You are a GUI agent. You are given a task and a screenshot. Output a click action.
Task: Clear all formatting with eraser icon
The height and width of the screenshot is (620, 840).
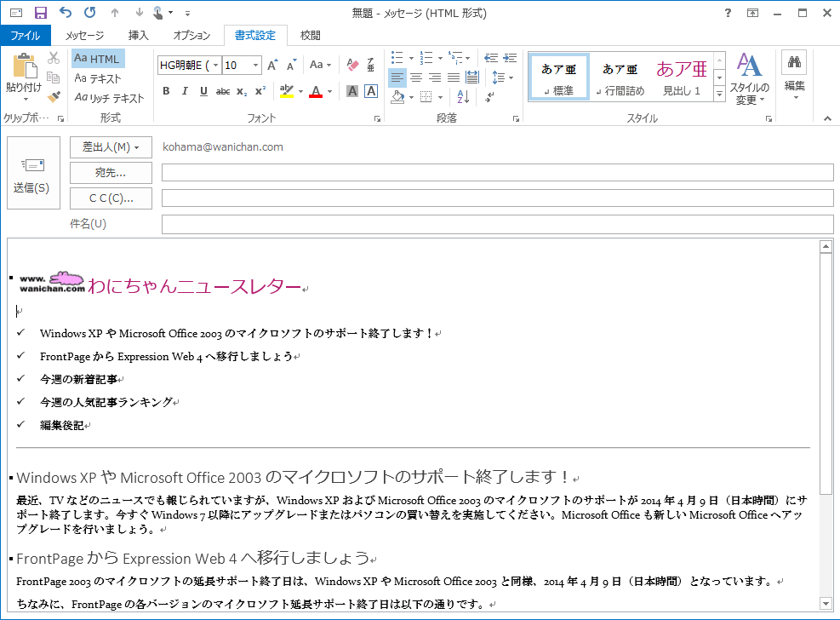tap(352, 66)
